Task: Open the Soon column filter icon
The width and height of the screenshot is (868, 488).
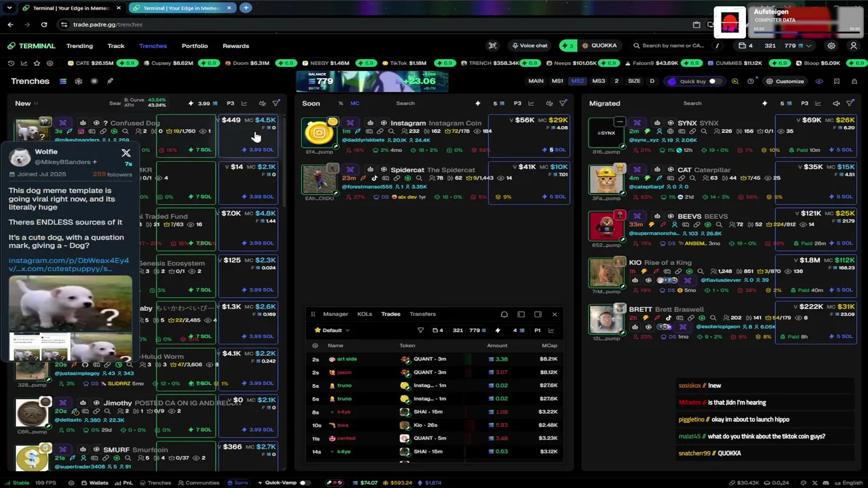Action: pos(563,104)
